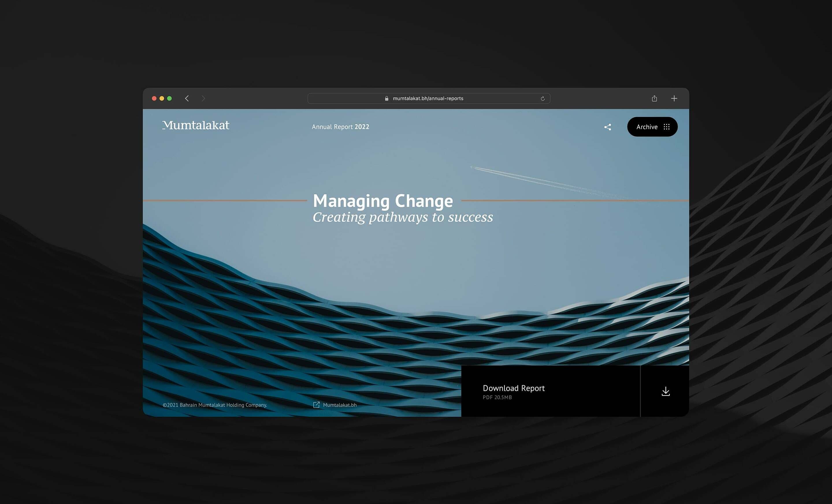Open a new tab with the plus icon
Image resolution: width=832 pixels, height=504 pixels.
[x=674, y=98]
